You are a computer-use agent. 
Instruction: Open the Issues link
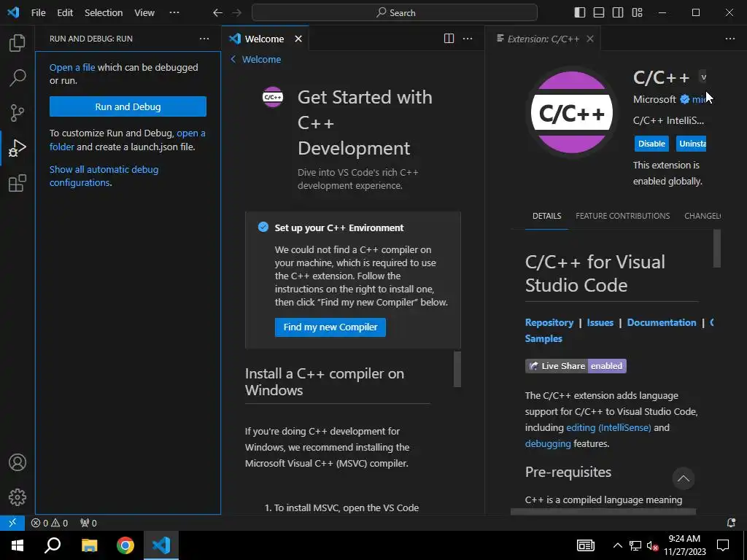coord(600,322)
